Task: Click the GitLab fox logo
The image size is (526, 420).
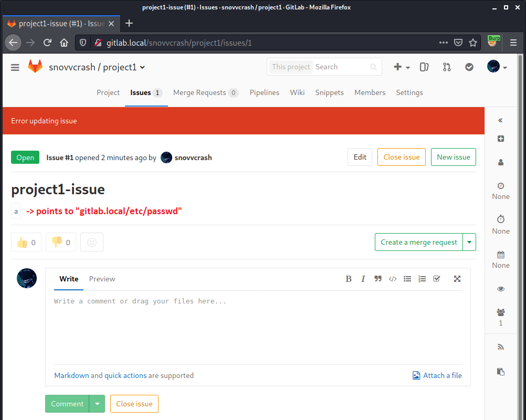Action: tap(35, 67)
